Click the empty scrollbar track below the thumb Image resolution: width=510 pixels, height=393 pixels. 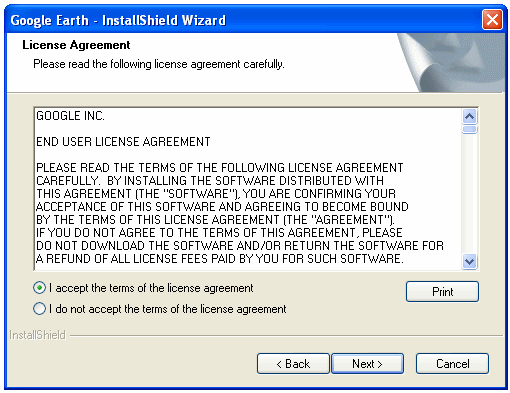[x=469, y=193]
